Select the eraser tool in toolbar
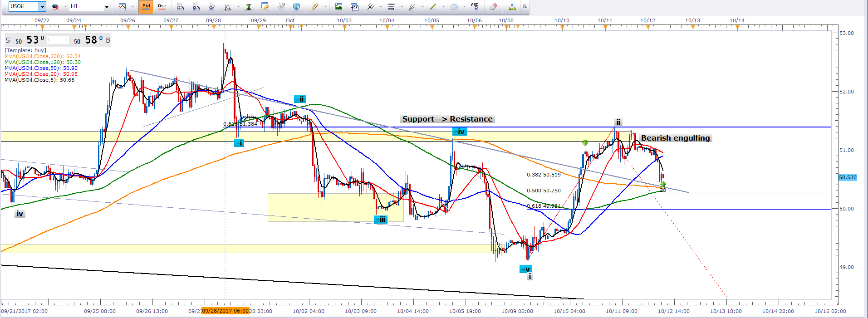This screenshot has width=868, height=318. 494,6
